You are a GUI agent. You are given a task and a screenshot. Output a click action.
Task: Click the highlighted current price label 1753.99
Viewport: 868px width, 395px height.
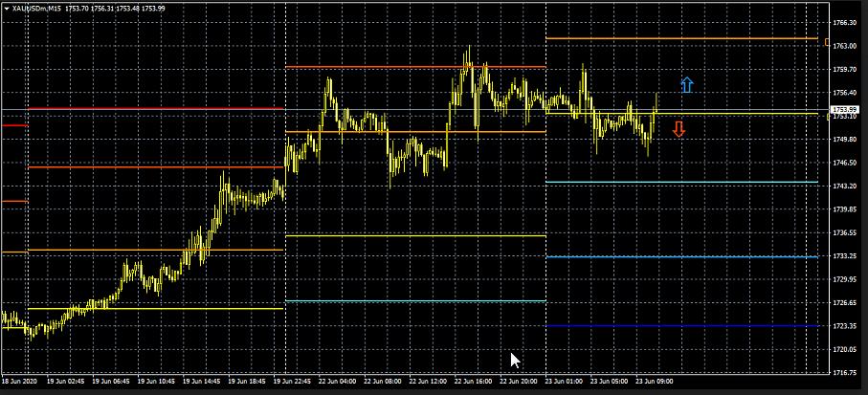point(845,110)
